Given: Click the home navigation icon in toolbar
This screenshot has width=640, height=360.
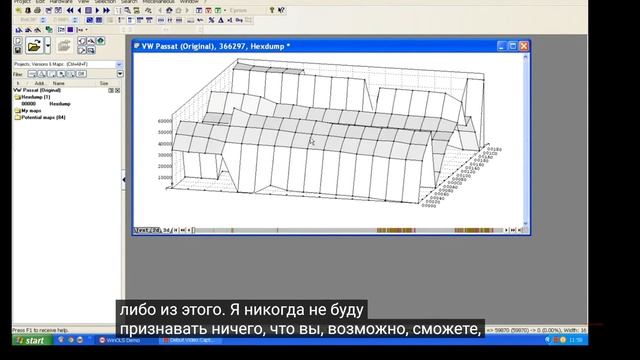Looking at the screenshot, I should tap(169, 11).
